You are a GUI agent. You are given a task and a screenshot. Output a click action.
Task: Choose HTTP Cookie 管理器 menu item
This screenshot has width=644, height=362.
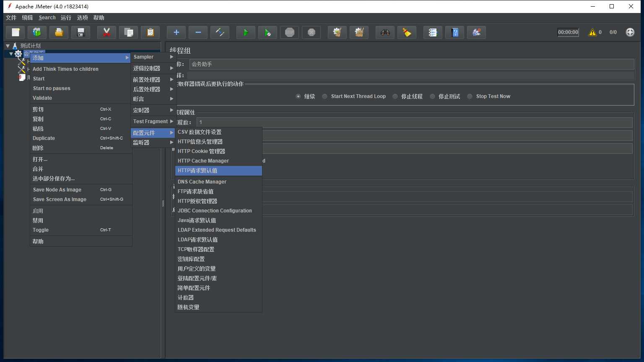pos(218,151)
